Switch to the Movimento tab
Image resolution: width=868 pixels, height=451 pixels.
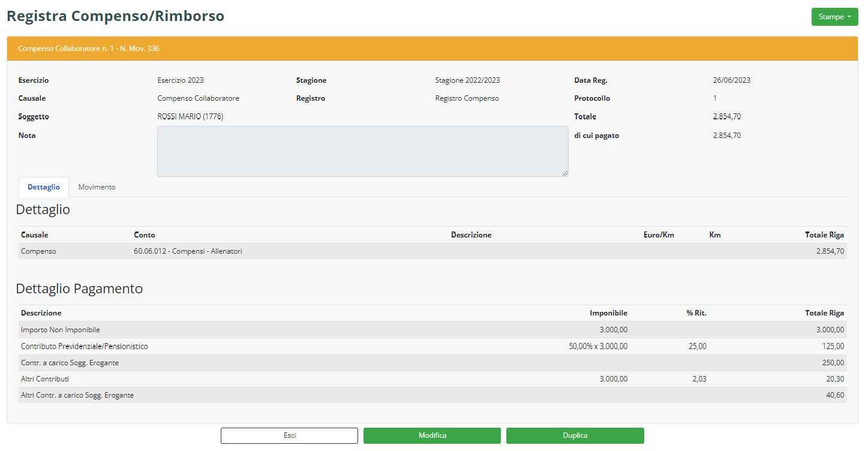tap(97, 187)
